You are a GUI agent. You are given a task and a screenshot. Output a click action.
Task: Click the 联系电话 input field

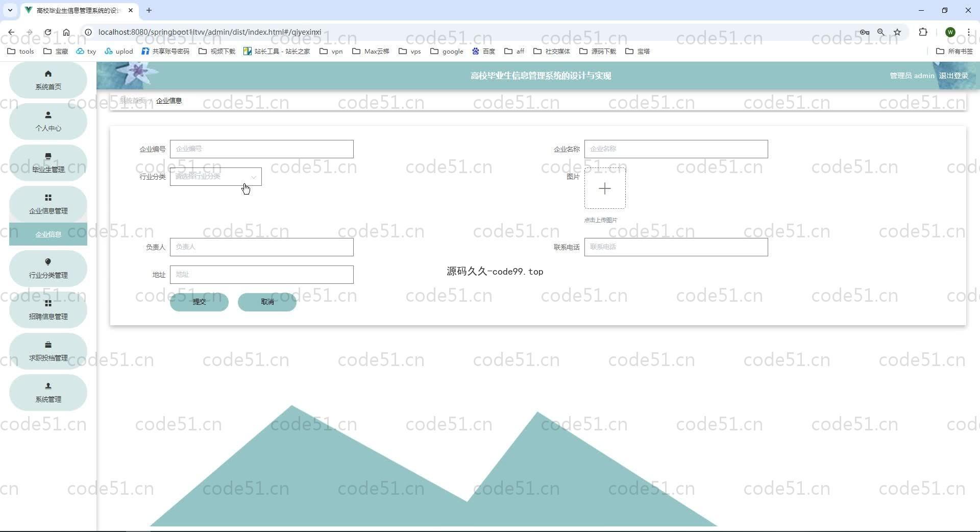point(676,247)
